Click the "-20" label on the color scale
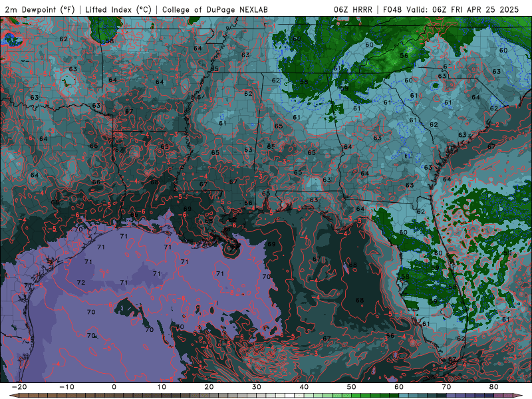The image size is (532, 399). tap(19, 387)
